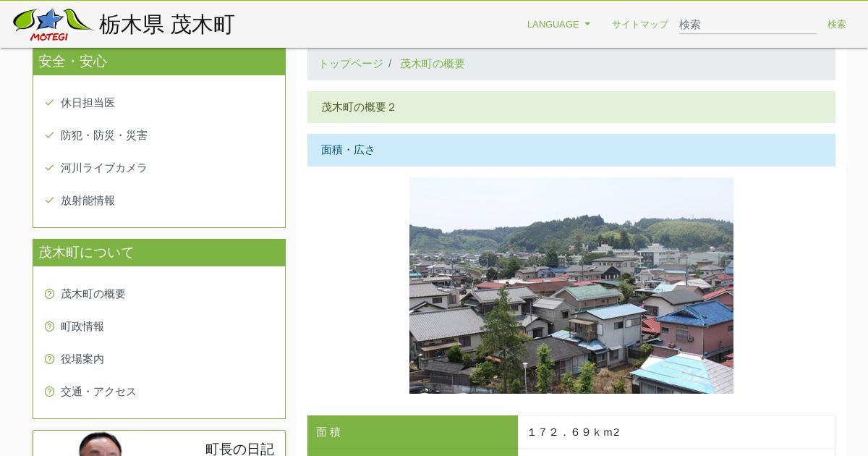
Task: Click checkmark icon beside 防犯・防災・災害
Action: tap(49, 135)
